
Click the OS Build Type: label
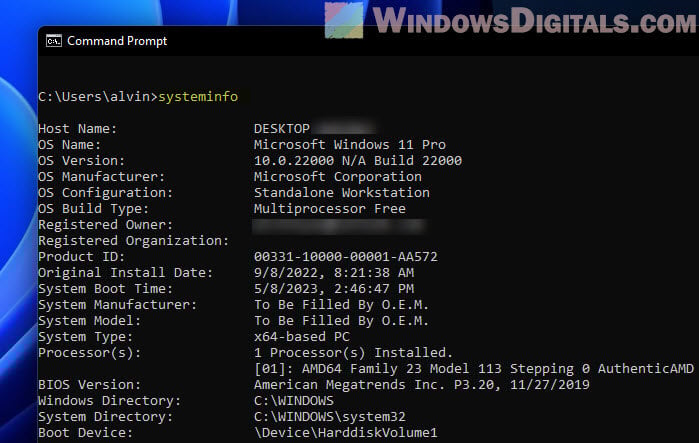[94, 209]
